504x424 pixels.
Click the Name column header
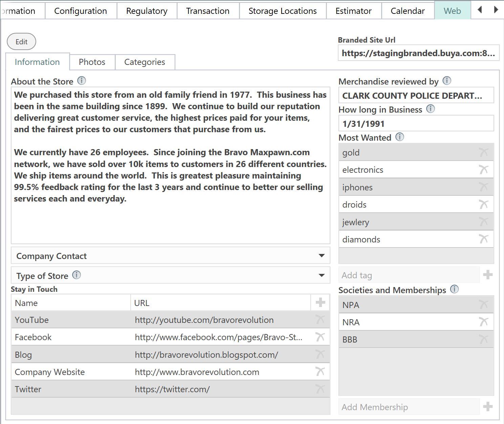[71, 303]
